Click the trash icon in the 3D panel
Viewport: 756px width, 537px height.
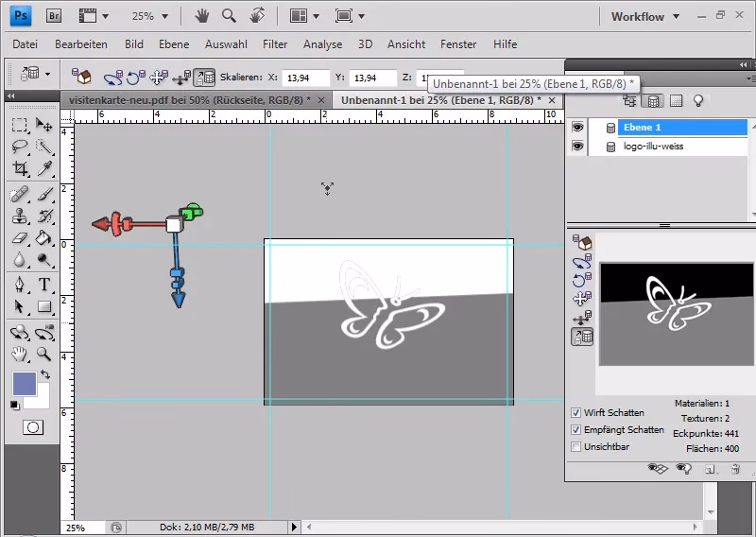pos(734,468)
